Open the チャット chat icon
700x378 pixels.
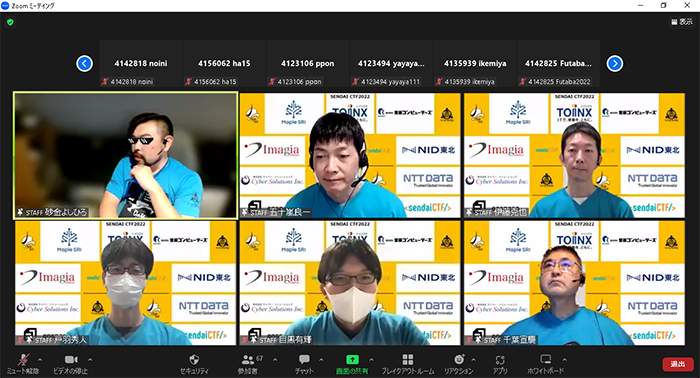pos(304,359)
